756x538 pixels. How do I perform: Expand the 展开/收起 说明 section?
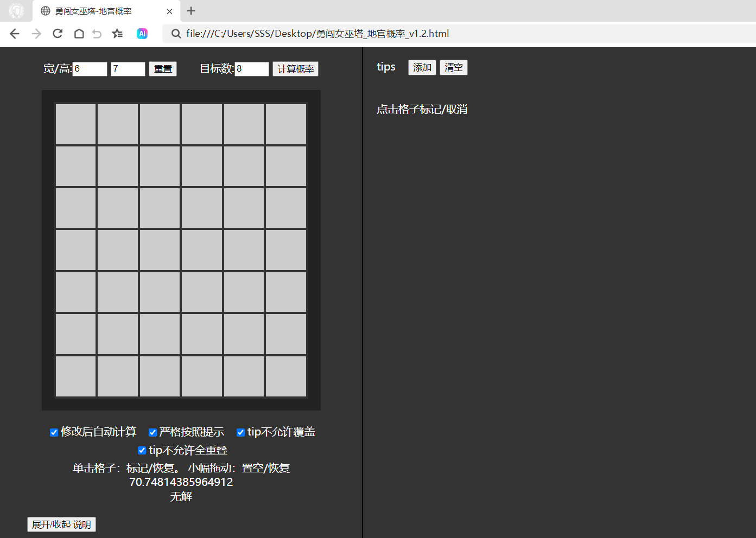click(62, 524)
